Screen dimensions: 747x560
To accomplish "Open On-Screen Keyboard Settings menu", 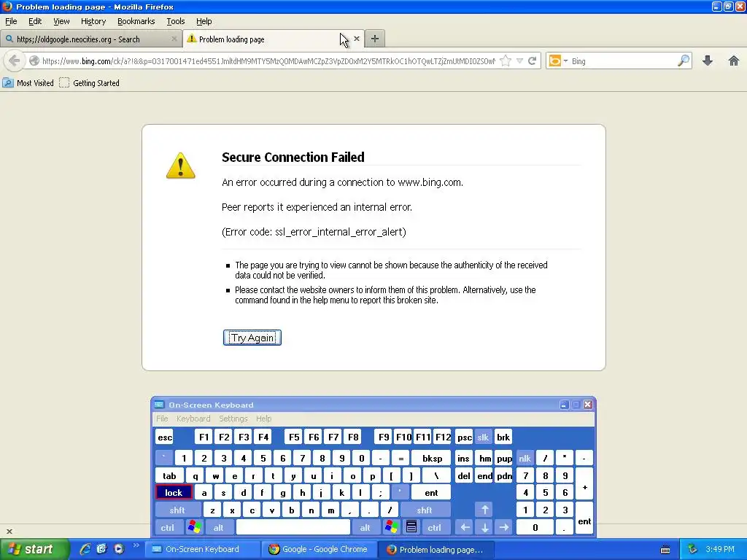I will [x=233, y=419].
